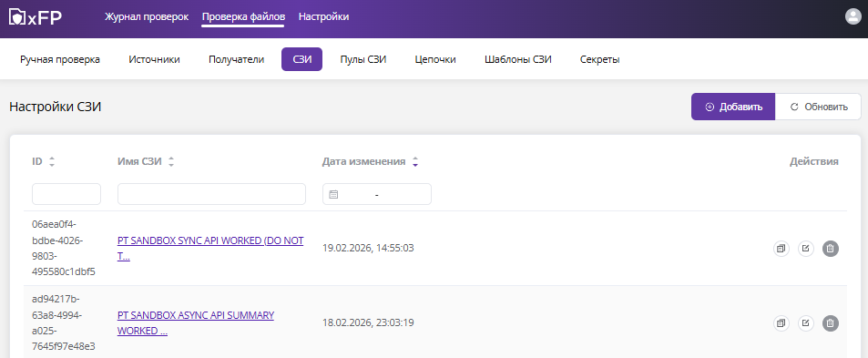Click the xFP logo
Viewport: 868px width, 358px height.
(36, 17)
